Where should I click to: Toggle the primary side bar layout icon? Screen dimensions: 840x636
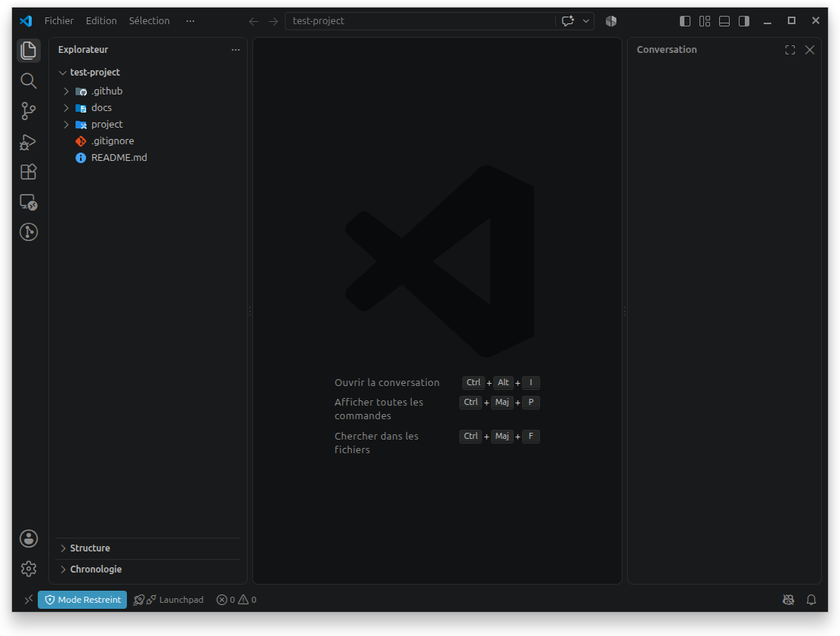pos(685,21)
